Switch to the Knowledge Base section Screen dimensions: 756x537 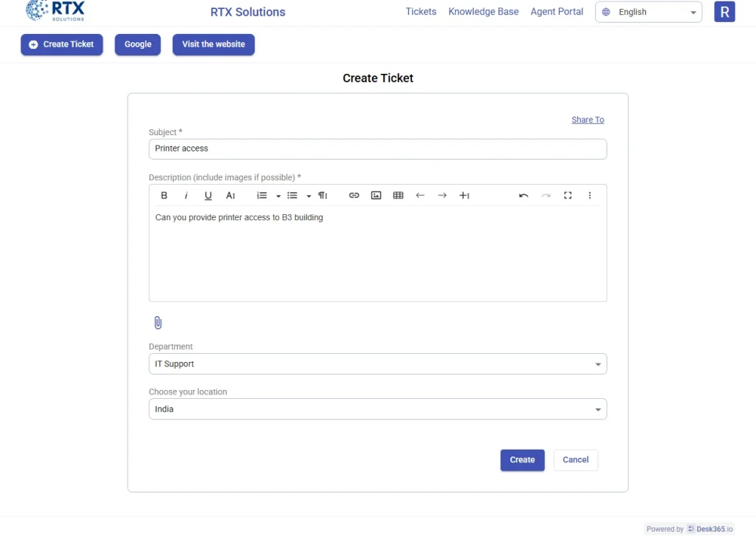coord(483,11)
